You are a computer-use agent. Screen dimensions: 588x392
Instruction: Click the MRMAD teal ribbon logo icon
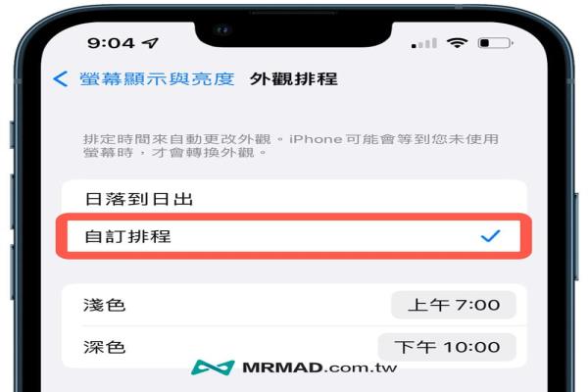point(213,367)
